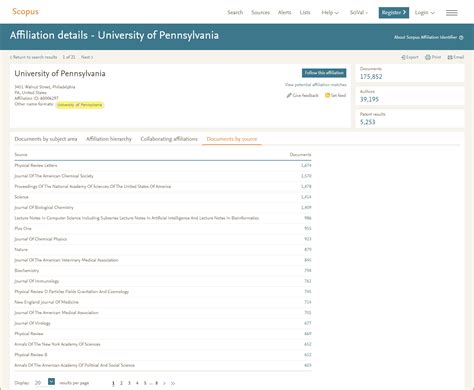Open the hamburger menu icon
Screen dimensions: 474x390
pyautogui.click(x=452, y=13)
